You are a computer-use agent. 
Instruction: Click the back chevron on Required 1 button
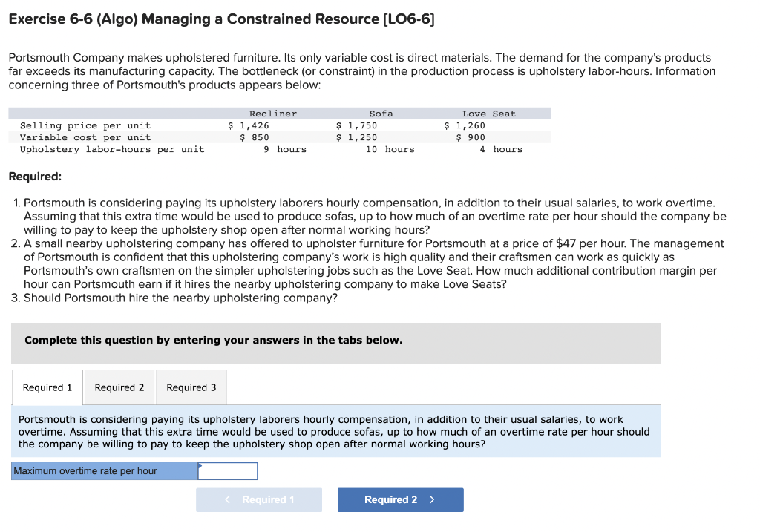click(227, 499)
